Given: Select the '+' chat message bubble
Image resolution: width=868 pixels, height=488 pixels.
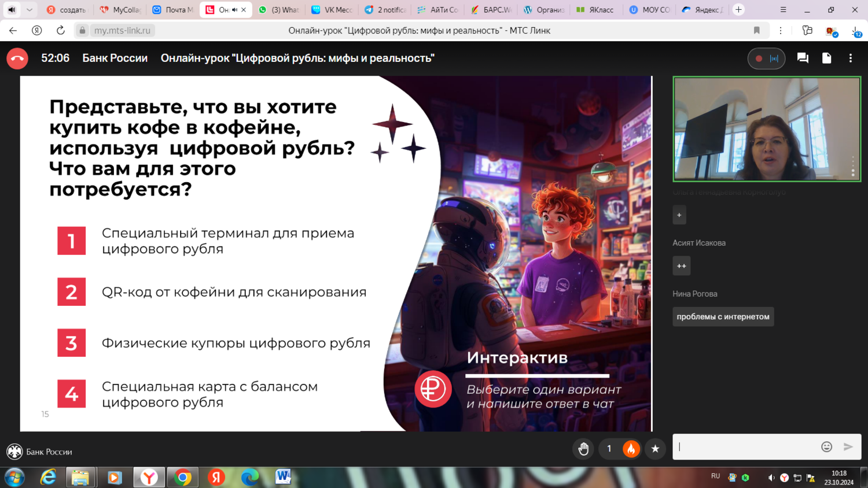Looking at the screenshot, I should tap(679, 215).
